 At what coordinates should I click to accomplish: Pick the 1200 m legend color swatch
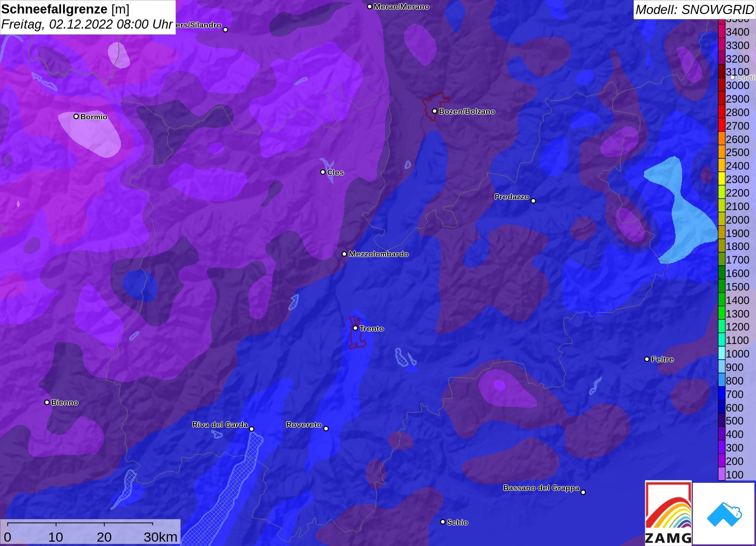click(721, 327)
